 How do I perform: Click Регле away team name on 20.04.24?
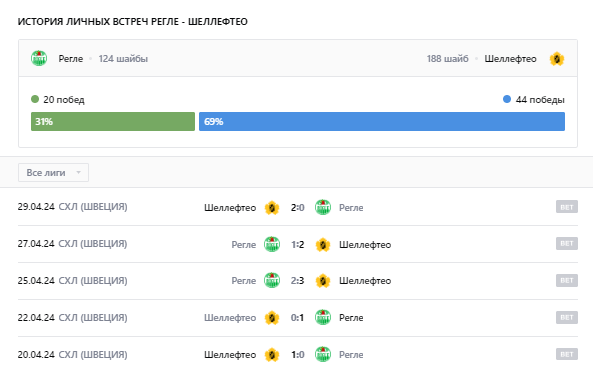[351, 355]
